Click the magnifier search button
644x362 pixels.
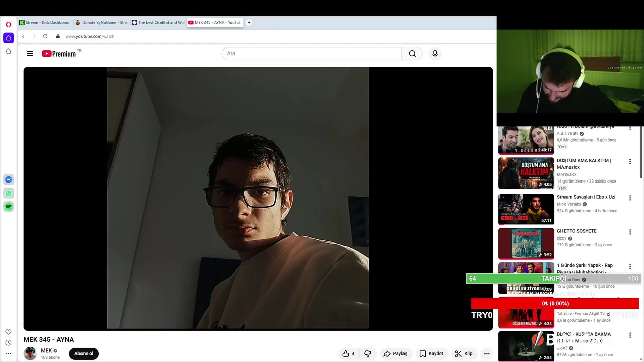click(x=412, y=54)
